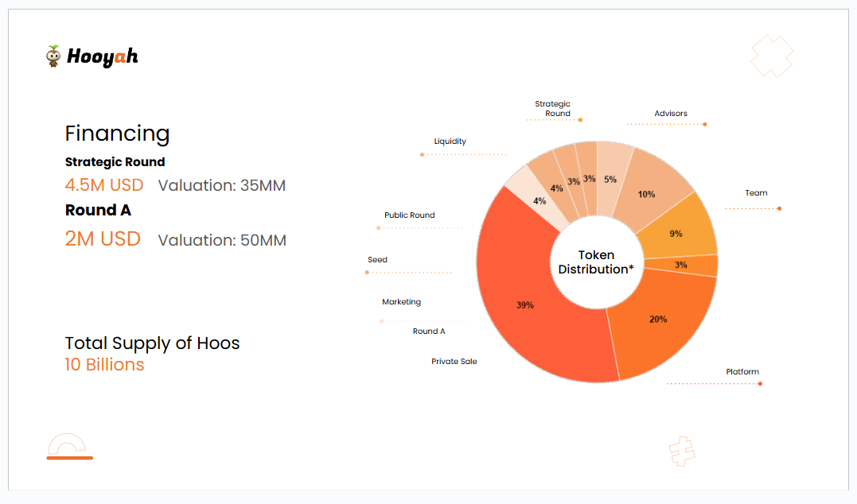Click the Hooyah mascot logo icon
This screenshot has height=504, width=857.
pyautogui.click(x=53, y=56)
